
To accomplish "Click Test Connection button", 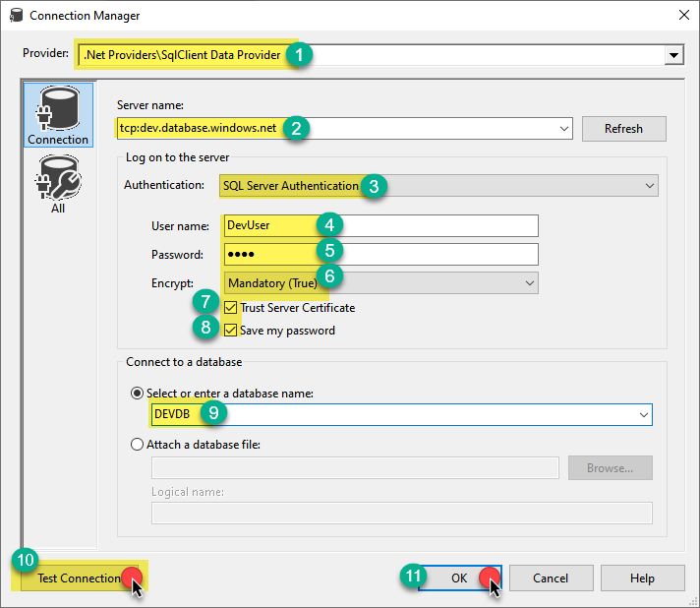I will [x=80, y=578].
